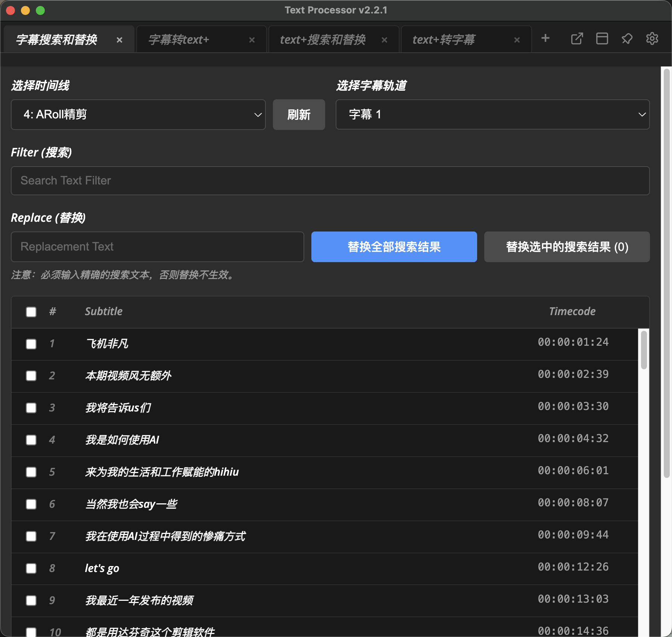This screenshot has width=672, height=637.
Task: Click 替换选中的搜索结果 (0) button
Action: (567, 247)
